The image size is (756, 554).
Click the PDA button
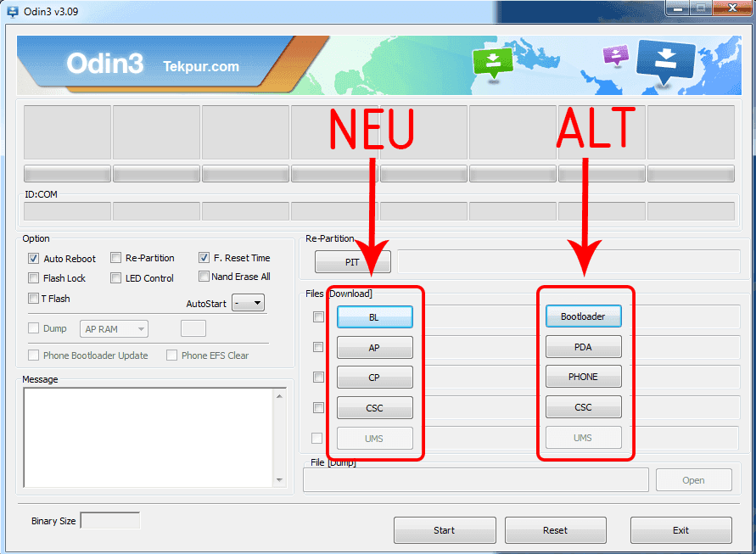584,347
